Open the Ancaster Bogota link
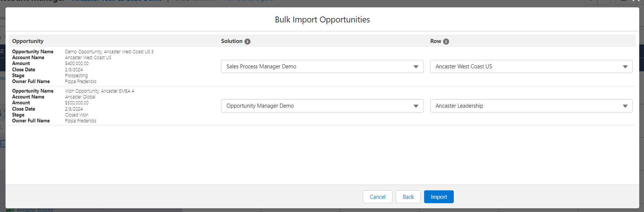The width and height of the screenshot is (644, 212). pyautogui.click(x=35, y=210)
